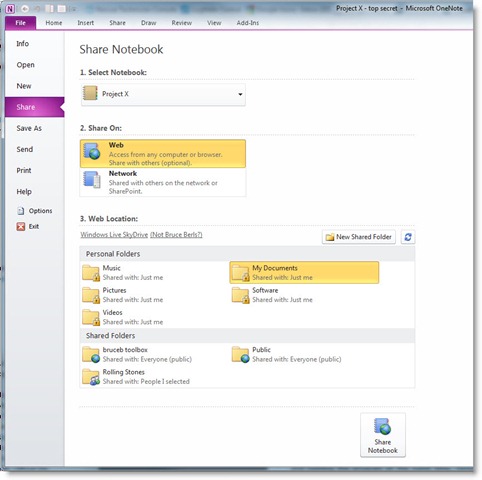Screen dimensions: 482x480
Task: Click the red Exit icon
Action: point(21,227)
